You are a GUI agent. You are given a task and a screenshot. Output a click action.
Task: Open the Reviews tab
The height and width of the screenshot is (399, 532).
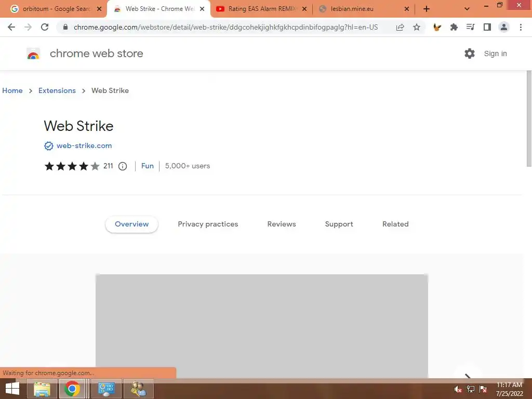(x=282, y=224)
